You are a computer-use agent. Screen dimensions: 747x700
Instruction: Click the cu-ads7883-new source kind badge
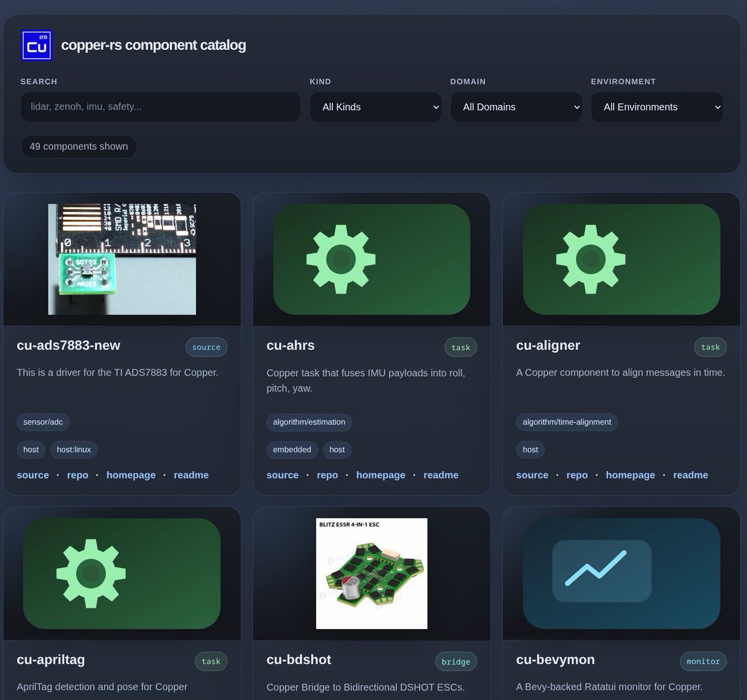[x=207, y=347]
